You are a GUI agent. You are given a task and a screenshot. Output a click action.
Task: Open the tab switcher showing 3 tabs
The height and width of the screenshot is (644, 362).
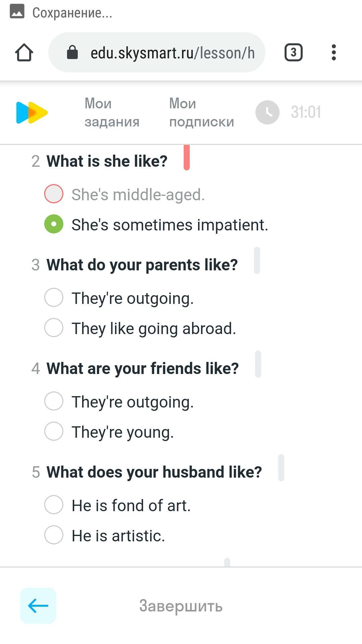coord(293,53)
